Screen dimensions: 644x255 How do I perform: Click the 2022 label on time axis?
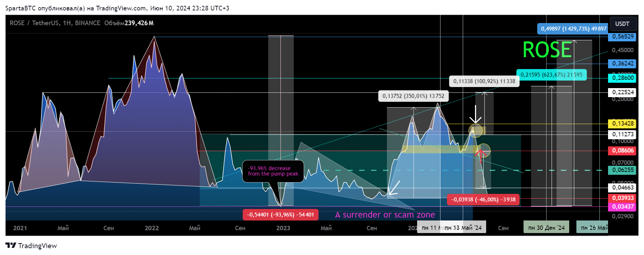point(152,228)
